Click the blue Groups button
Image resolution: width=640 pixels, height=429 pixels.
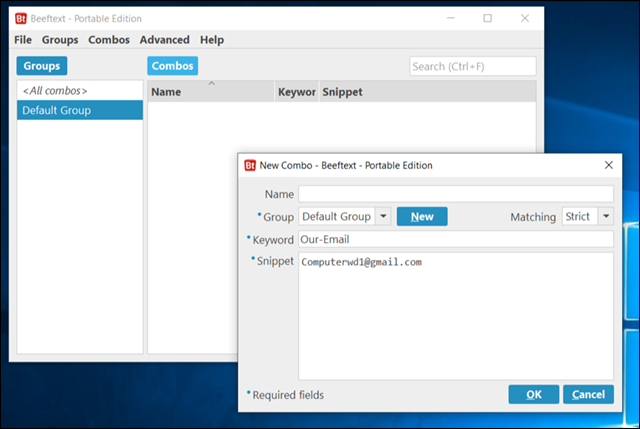click(x=42, y=66)
